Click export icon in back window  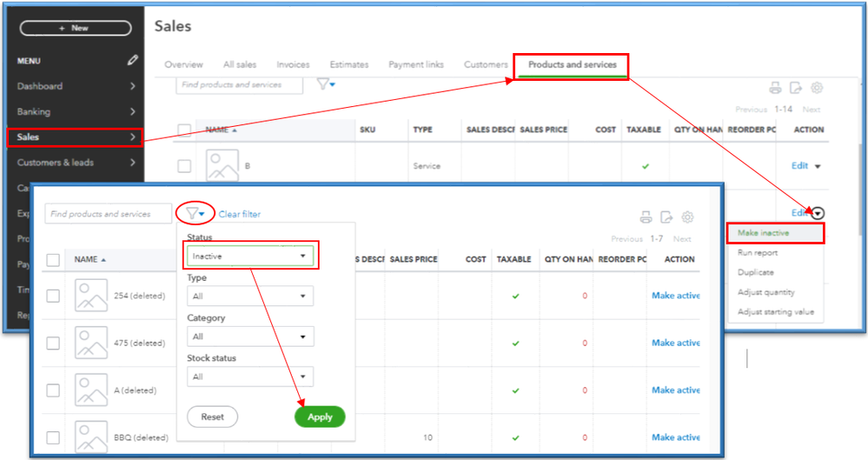[x=796, y=88]
